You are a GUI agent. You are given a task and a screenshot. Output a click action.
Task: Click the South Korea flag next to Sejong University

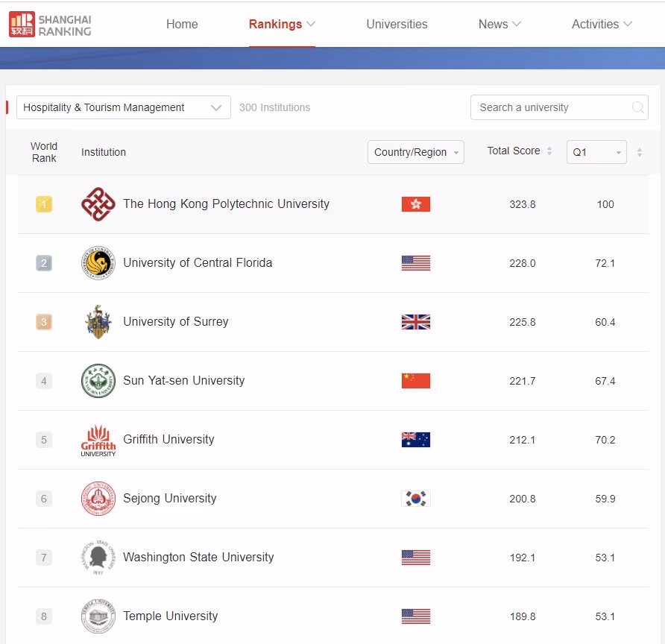click(x=415, y=498)
